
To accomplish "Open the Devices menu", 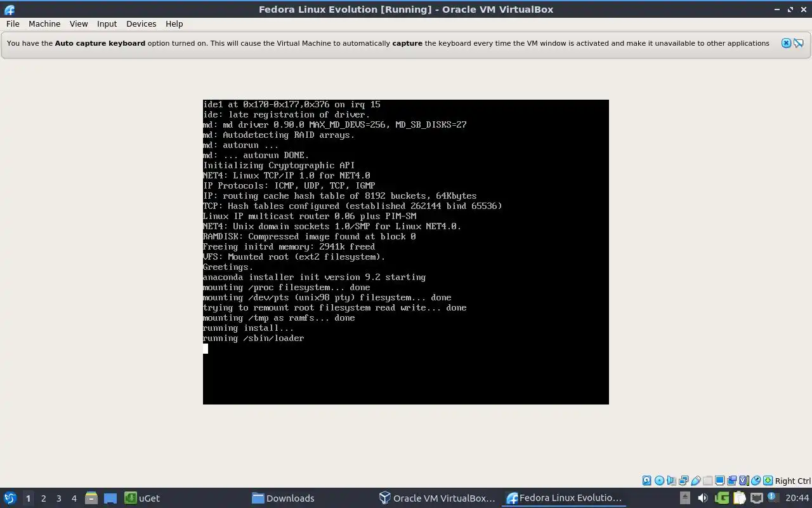I will tap(141, 23).
